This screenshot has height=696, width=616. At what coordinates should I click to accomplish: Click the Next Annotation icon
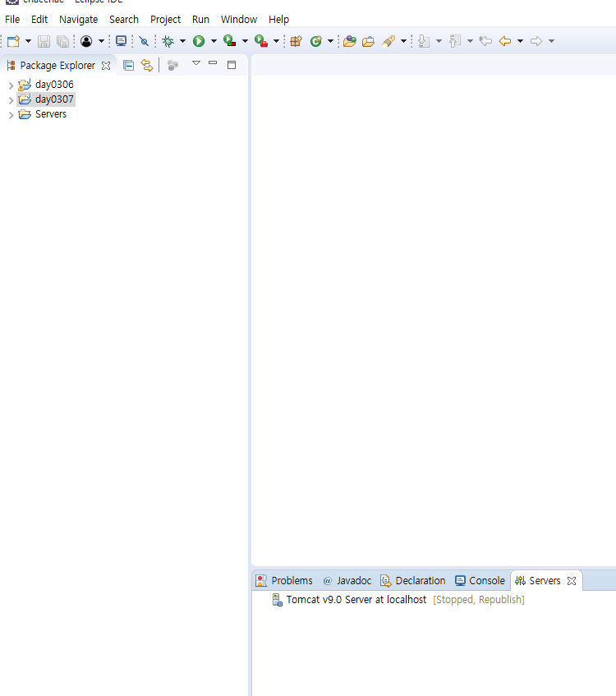(424, 41)
